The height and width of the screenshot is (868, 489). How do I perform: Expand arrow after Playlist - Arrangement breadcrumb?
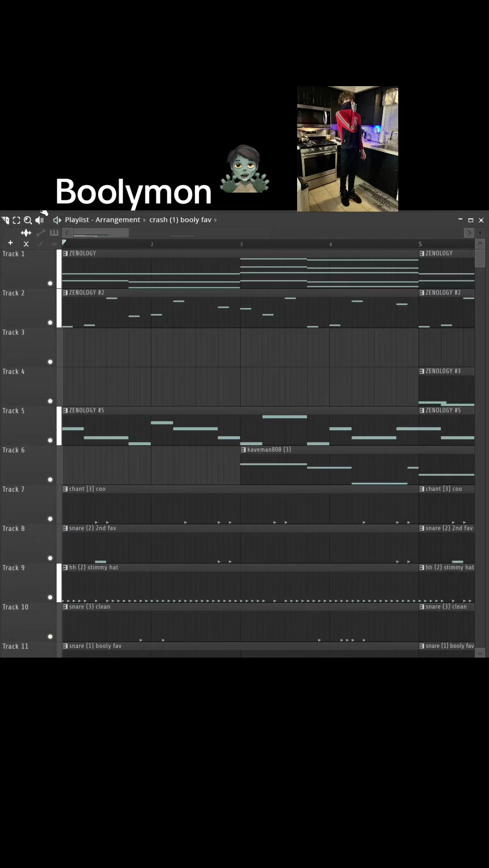coord(145,220)
